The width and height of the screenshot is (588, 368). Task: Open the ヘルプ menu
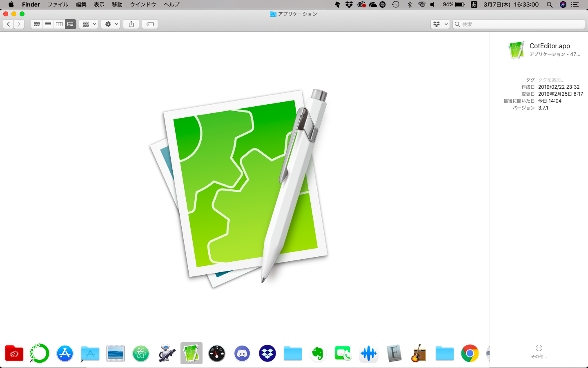[171, 4]
